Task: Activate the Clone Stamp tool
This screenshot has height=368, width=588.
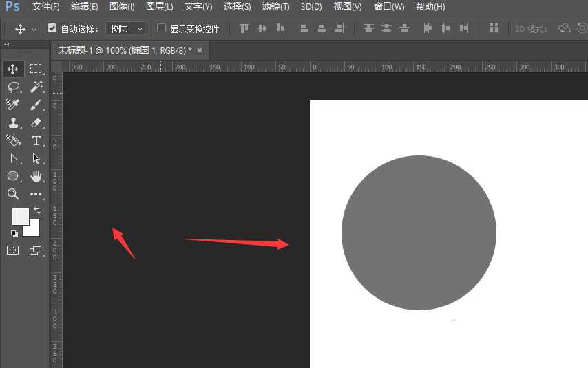Action: (x=13, y=122)
